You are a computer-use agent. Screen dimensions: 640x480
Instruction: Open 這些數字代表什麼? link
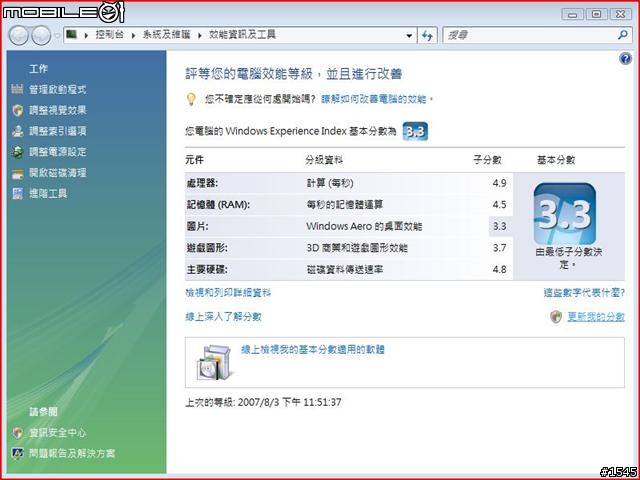coord(584,293)
